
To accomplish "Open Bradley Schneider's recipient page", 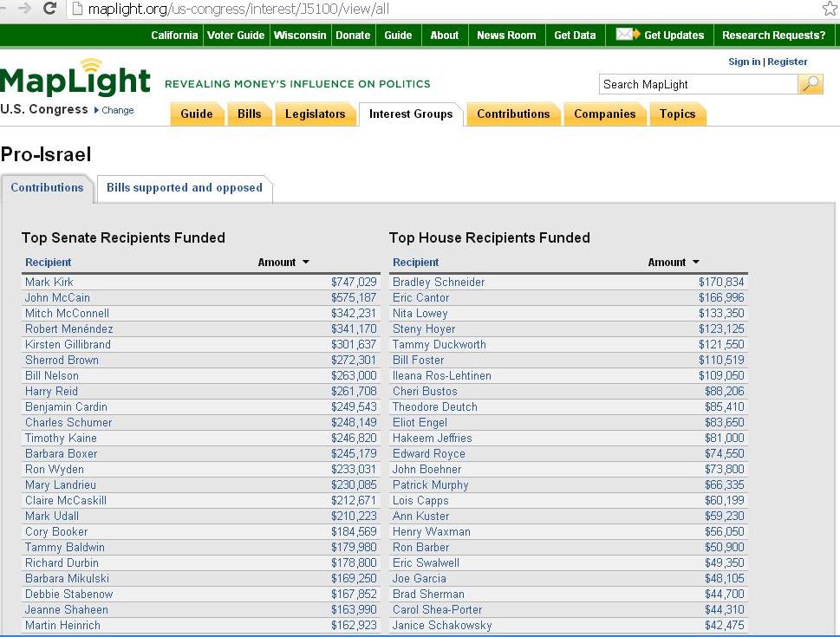I will click(439, 282).
